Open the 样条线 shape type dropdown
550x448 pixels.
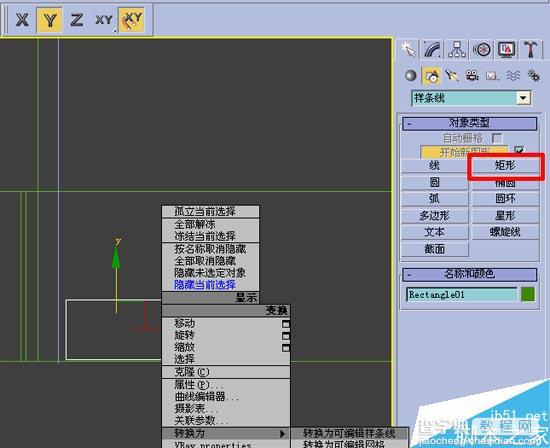523,98
